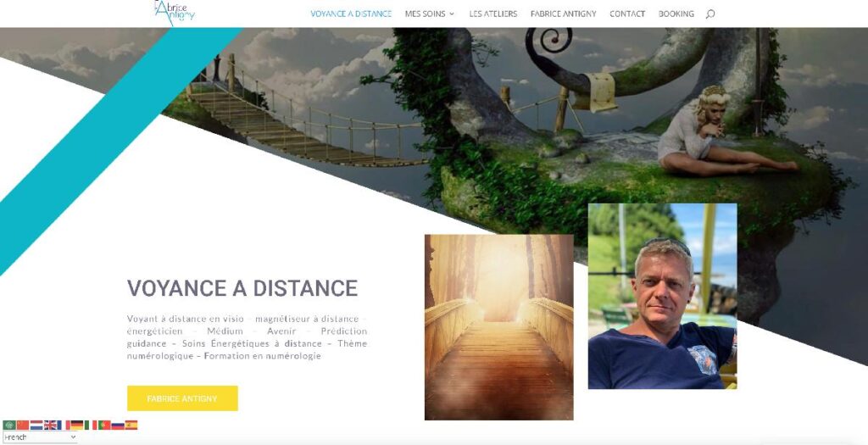Image resolution: width=868 pixels, height=445 pixels.
Task: Open the FABRICE ANTIGNY nav link
Action: tap(564, 14)
